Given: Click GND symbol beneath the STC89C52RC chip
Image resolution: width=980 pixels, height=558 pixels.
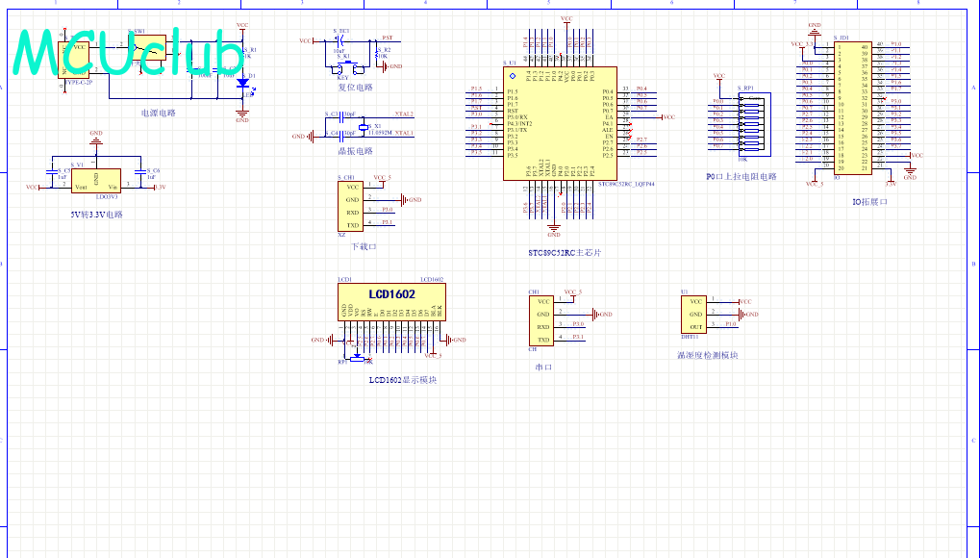Looking at the screenshot, I should click(x=553, y=230).
